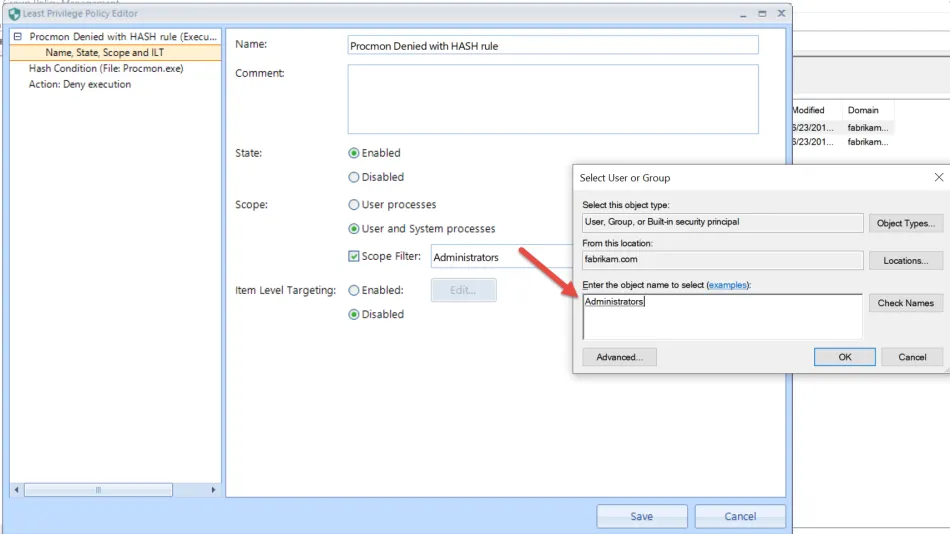Screen dimensions: 950x534
Task: Click the Check Names button
Action: click(x=905, y=302)
